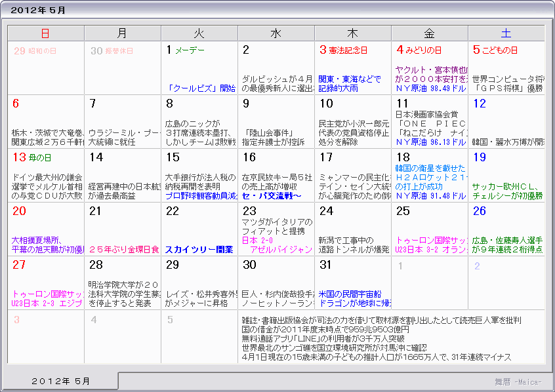Click the スカイツリー開業 entry on May 22
Image resolution: width=555 pixels, height=392 pixels.
209,250
